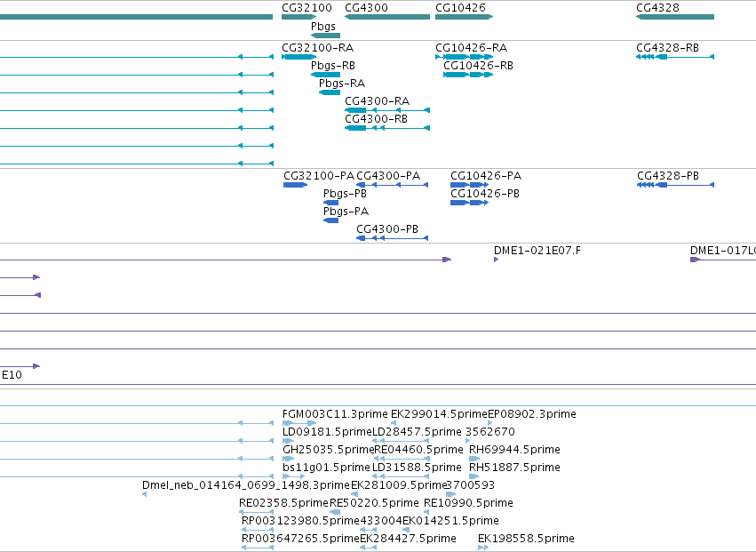Select the DME1-021E07.F feature label
This screenshot has width=756, height=552.
pyautogui.click(x=537, y=251)
